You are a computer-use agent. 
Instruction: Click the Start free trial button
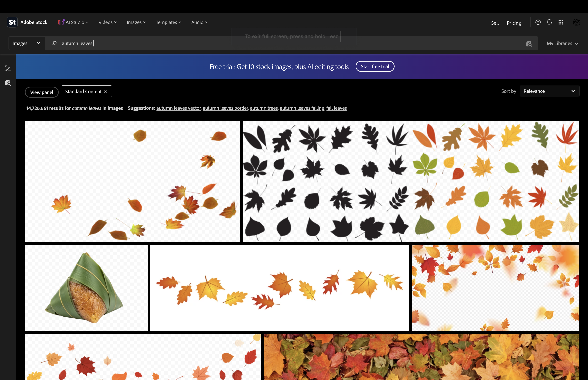coord(375,66)
